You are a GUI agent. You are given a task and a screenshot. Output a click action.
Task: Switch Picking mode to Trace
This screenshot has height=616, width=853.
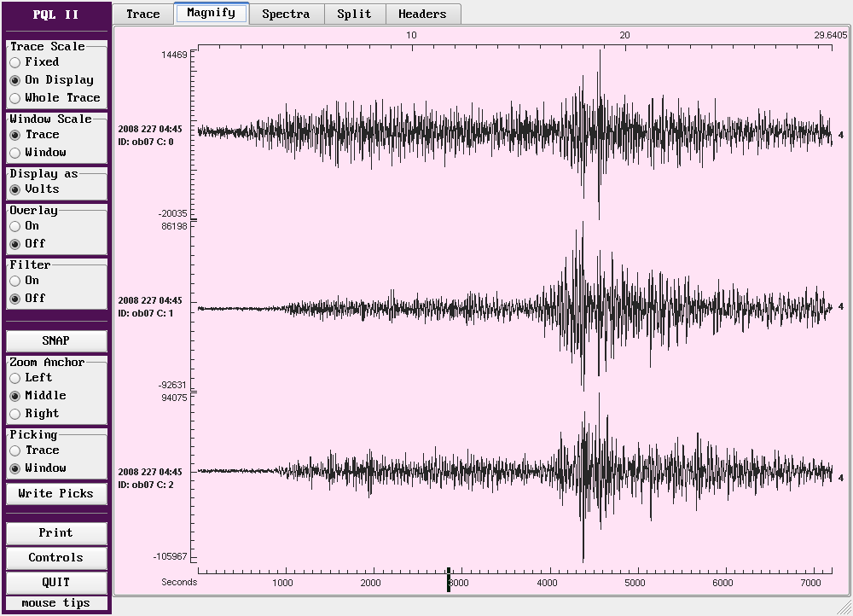tap(15, 450)
